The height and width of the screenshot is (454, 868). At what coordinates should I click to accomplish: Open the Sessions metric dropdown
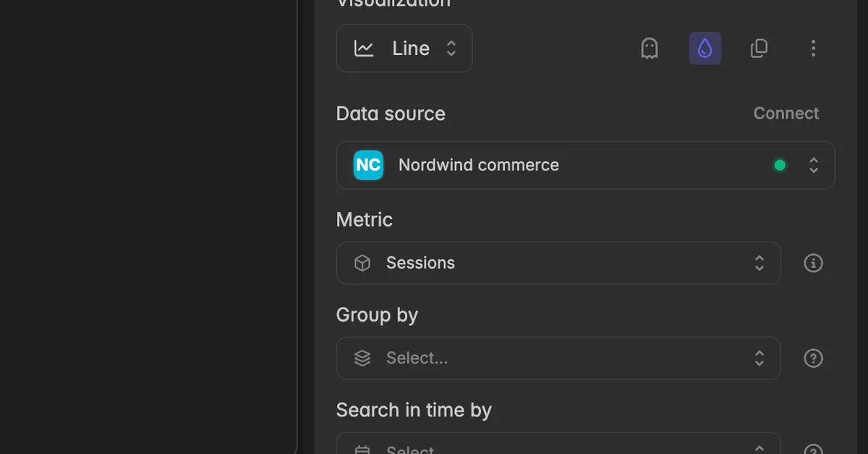coord(558,263)
